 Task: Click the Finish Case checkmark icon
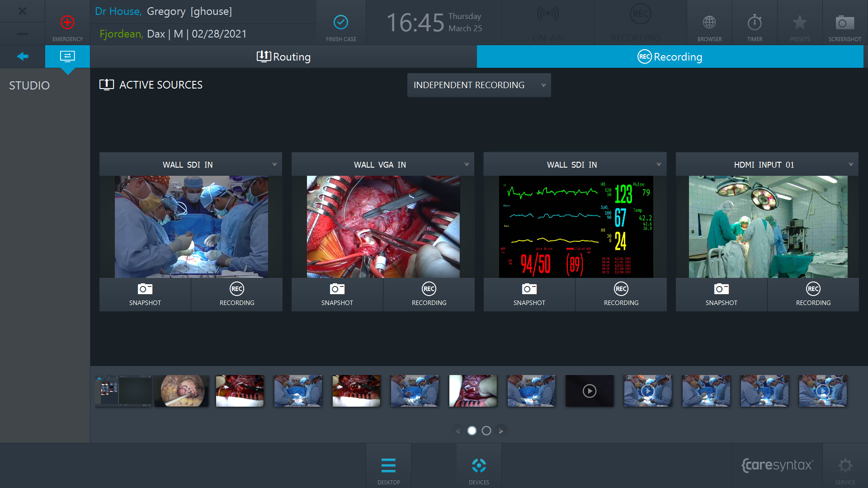(x=341, y=23)
